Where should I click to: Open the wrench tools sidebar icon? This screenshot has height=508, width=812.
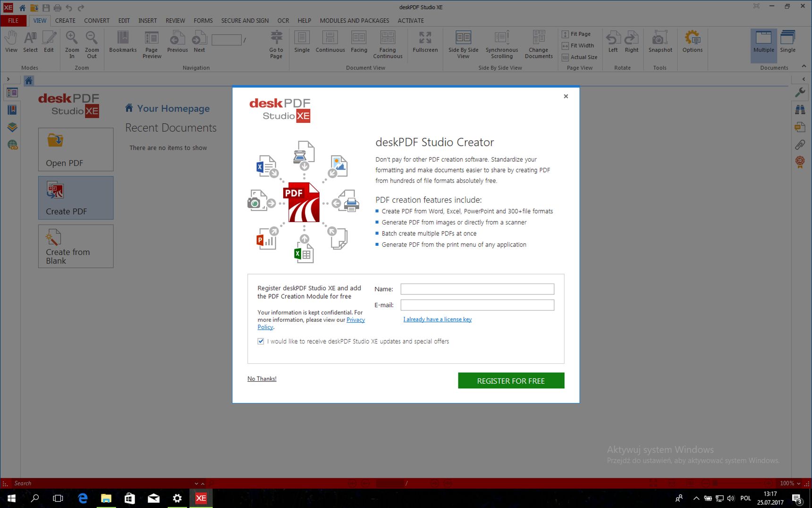pos(800,93)
